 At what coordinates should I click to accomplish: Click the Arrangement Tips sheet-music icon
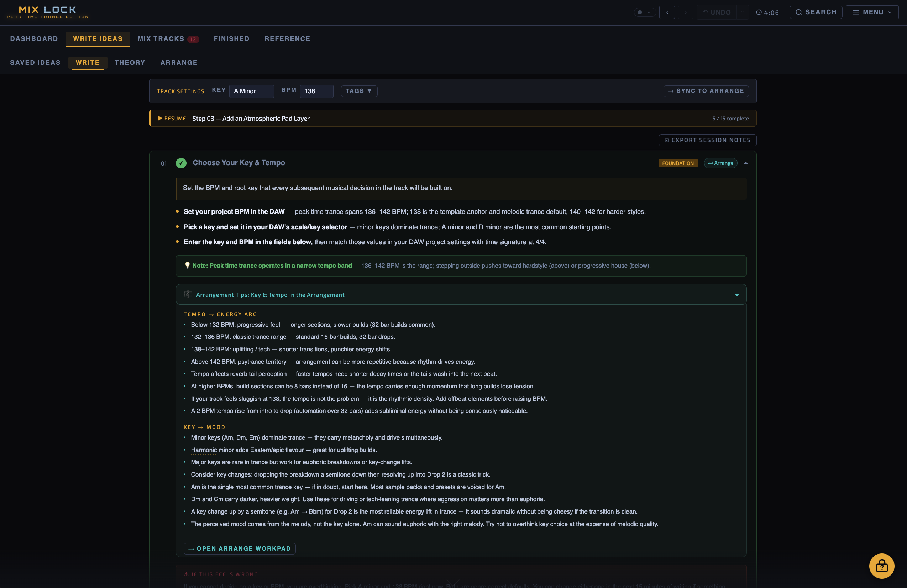(188, 294)
